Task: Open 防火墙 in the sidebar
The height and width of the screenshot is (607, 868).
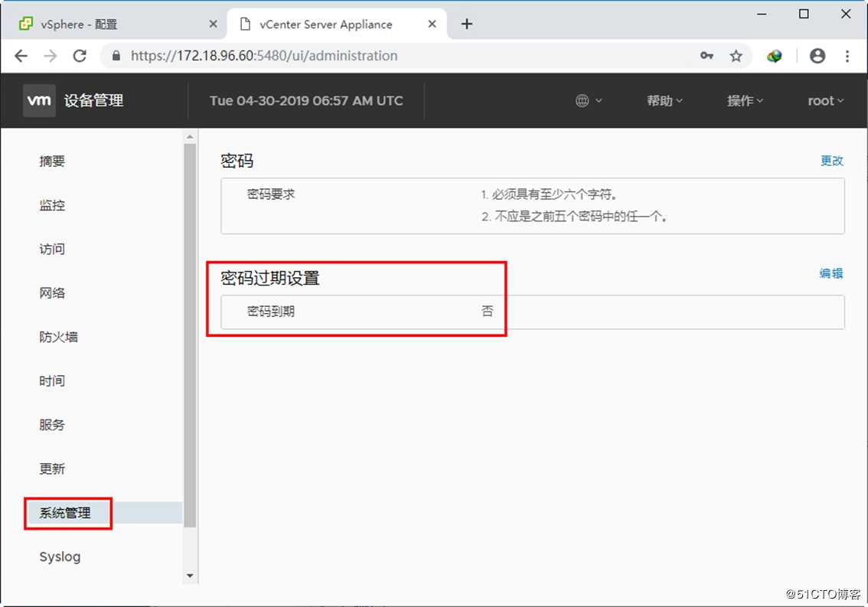Action: [x=58, y=337]
